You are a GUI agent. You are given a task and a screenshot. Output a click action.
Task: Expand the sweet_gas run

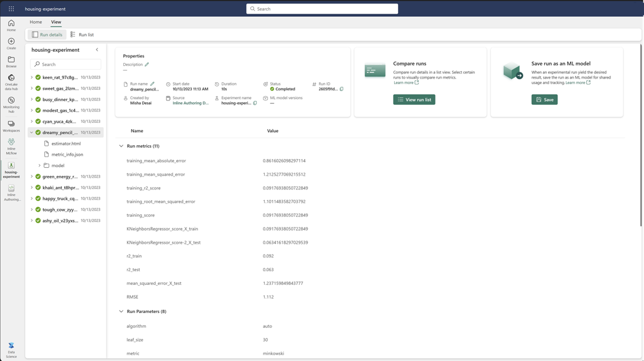point(32,89)
